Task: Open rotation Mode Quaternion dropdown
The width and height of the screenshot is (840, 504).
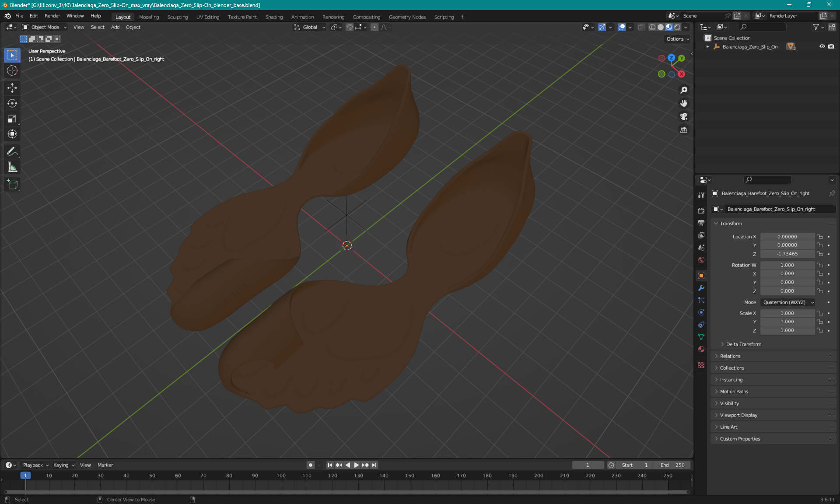Action: 788,302
